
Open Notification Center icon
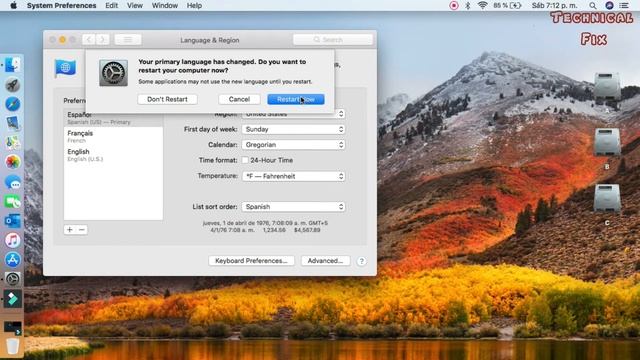(624, 6)
